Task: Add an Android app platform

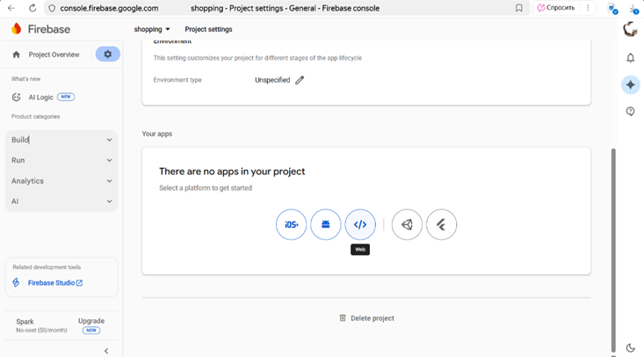Action: (326, 224)
